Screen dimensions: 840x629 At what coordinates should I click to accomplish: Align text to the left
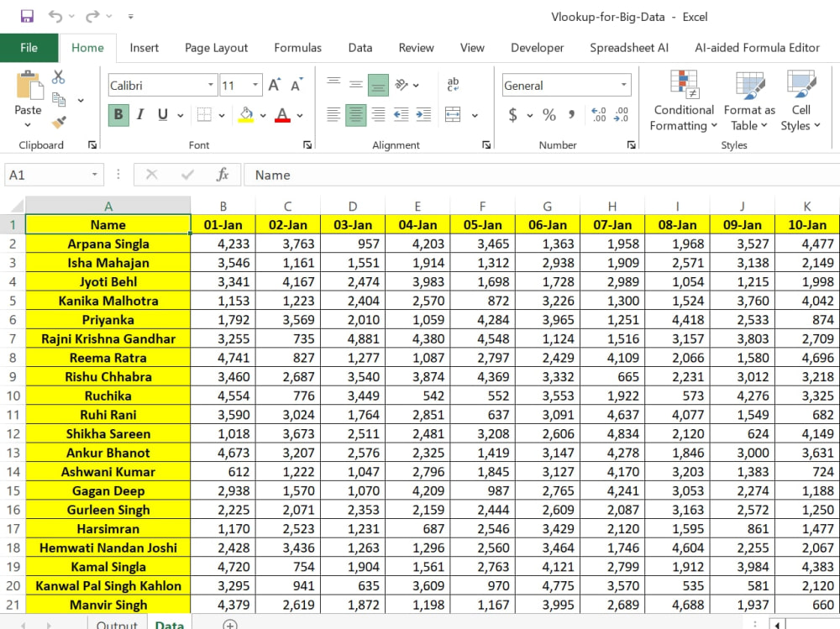click(x=333, y=115)
